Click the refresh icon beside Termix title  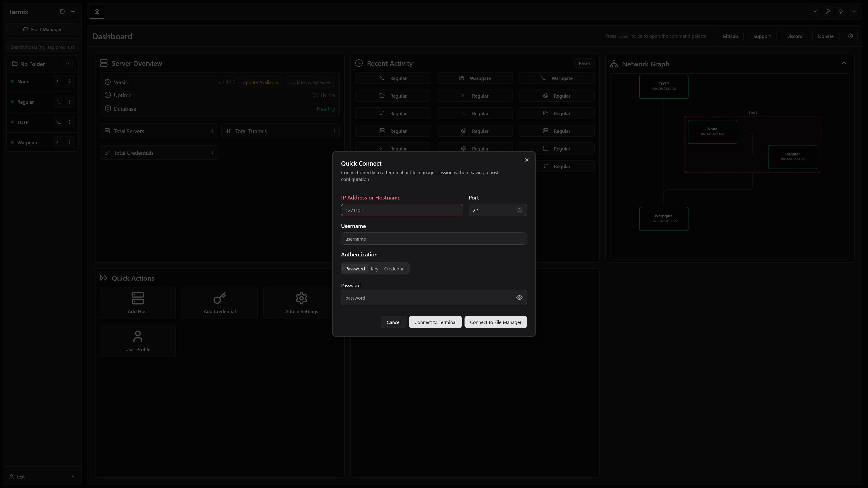tap(62, 12)
